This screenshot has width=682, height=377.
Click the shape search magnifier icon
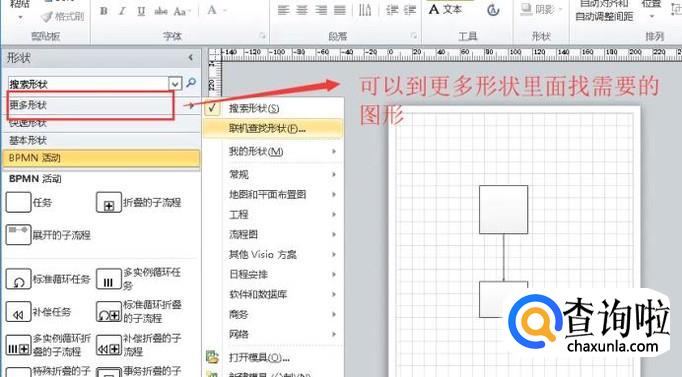click(191, 83)
